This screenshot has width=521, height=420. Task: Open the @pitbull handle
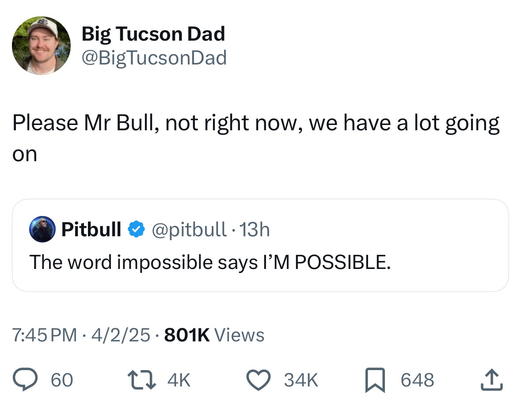click(189, 230)
